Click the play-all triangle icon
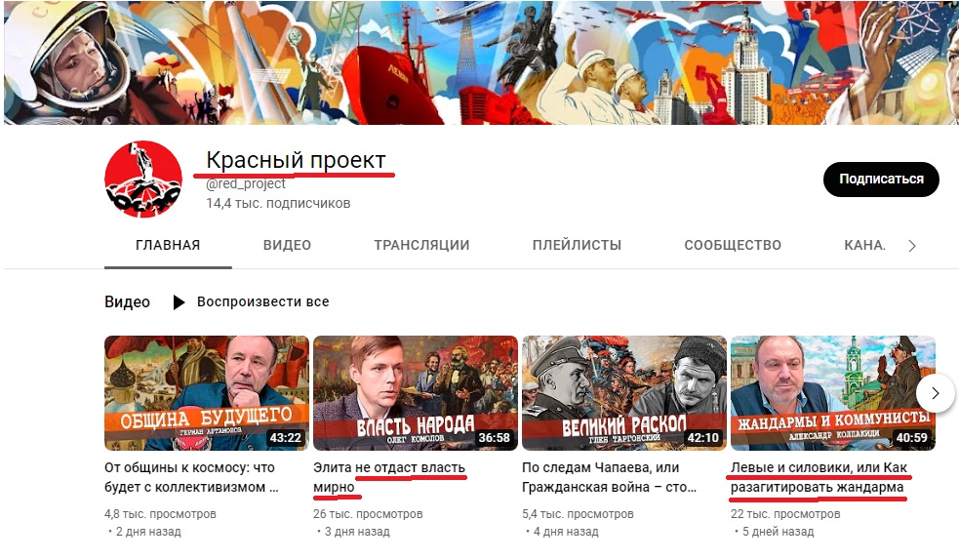The height and width of the screenshot is (560, 959). pos(179,302)
